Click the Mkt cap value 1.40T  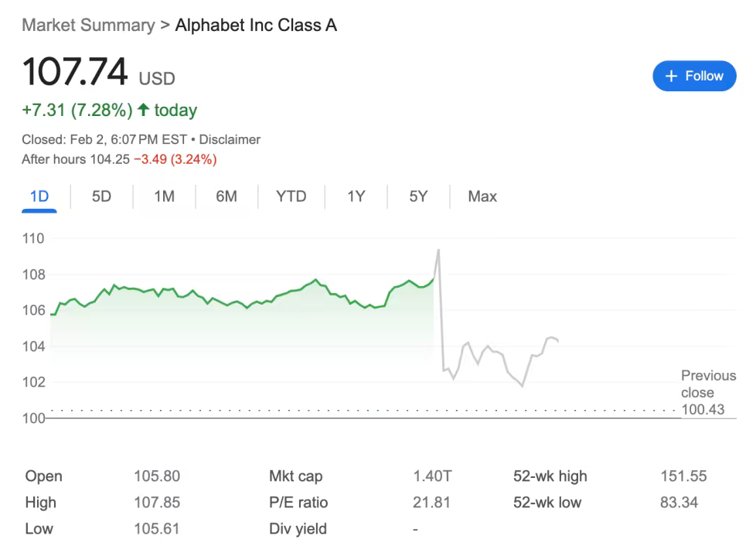(432, 476)
